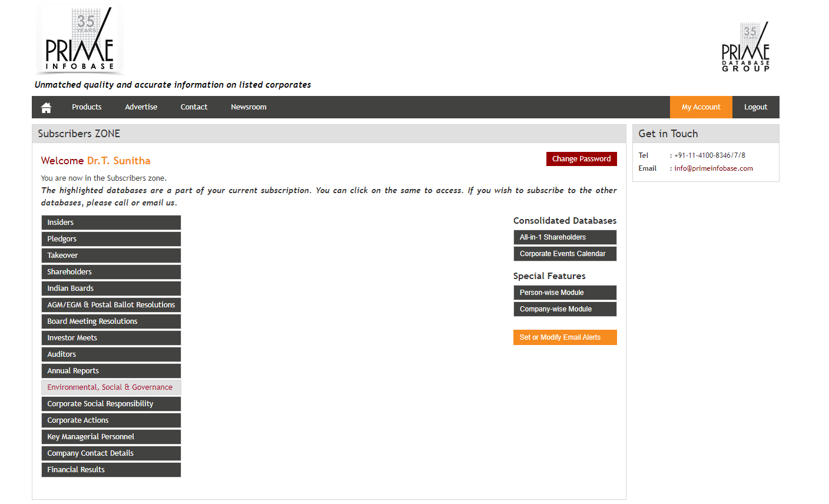
Task: Click the Prime Infobase logo
Action: [x=80, y=40]
